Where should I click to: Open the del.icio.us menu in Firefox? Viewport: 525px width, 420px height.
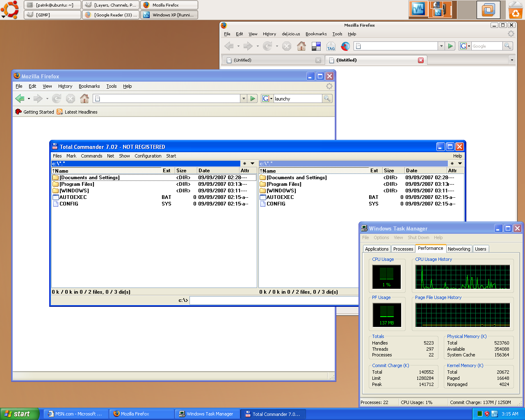pyautogui.click(x=291, y=34)
